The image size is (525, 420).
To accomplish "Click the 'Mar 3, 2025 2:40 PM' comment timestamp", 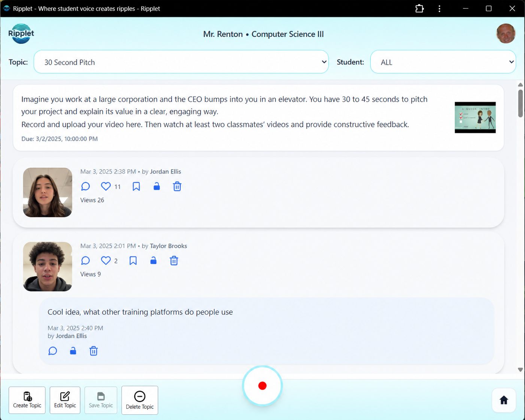I will (75, 328).
